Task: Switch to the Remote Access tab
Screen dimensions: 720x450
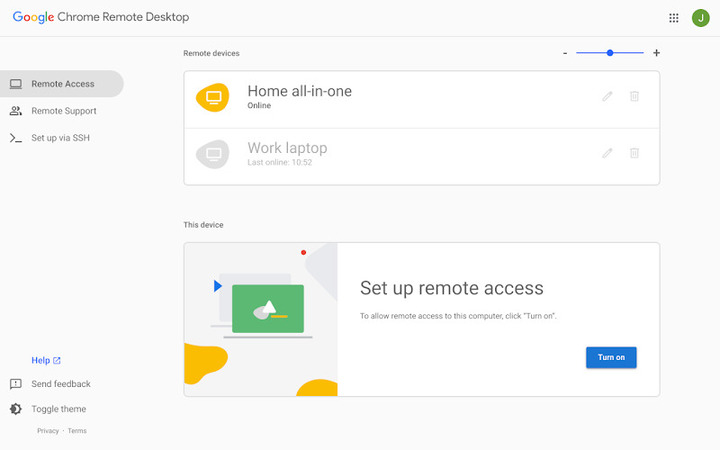Action: [62, 84]
